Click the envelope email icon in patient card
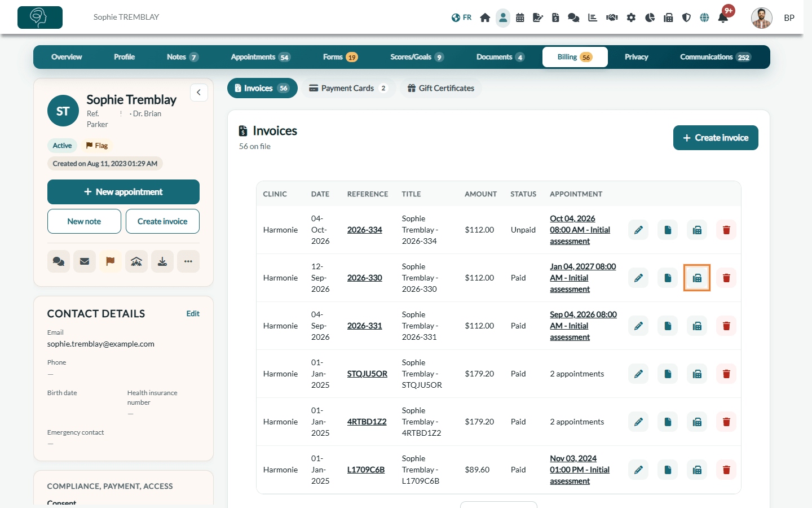Image resolution: width=812 pixels, height=508 pixels. [x=85, y=261]
